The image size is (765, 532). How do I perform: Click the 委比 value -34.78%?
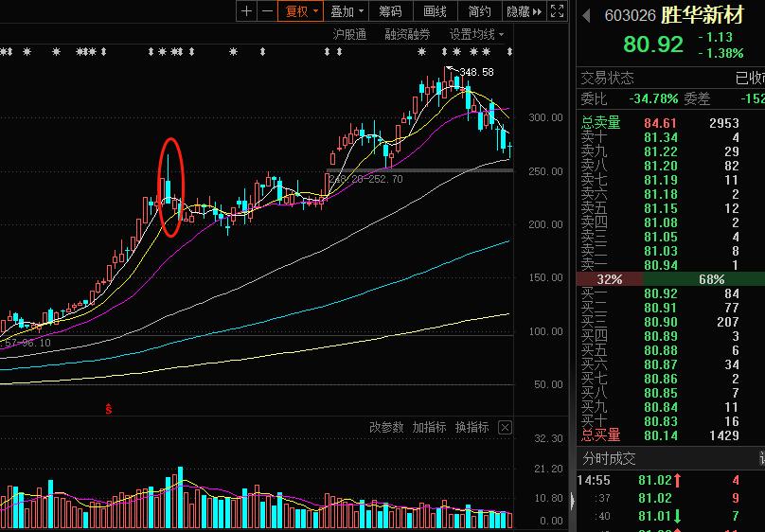(x=653, y=99)
